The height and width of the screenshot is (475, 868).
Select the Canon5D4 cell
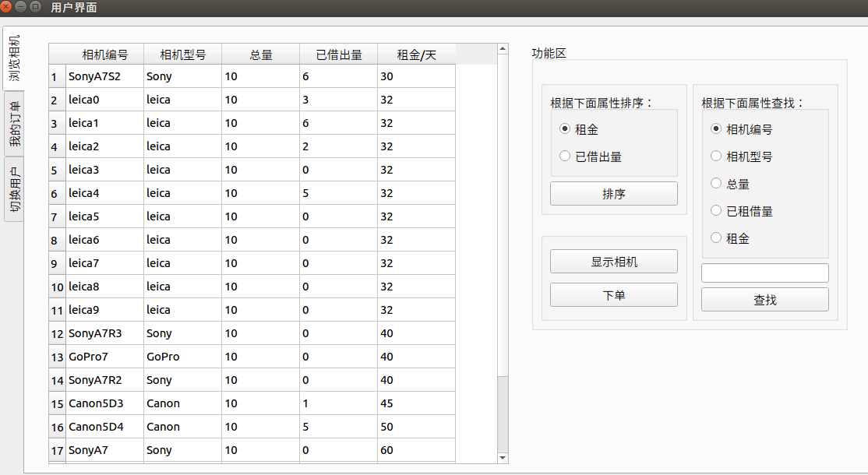(104, 427)
